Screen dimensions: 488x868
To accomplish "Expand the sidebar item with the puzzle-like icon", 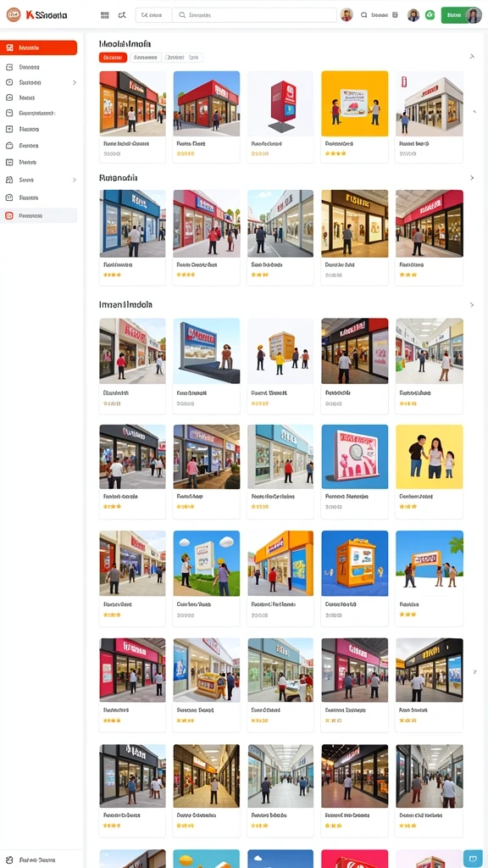I will coord(75,180).
